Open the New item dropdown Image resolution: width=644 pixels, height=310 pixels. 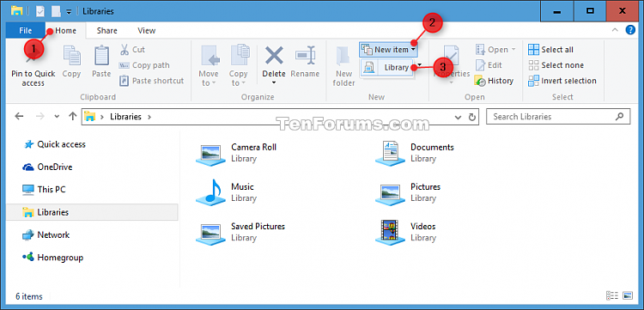[389, 50]
